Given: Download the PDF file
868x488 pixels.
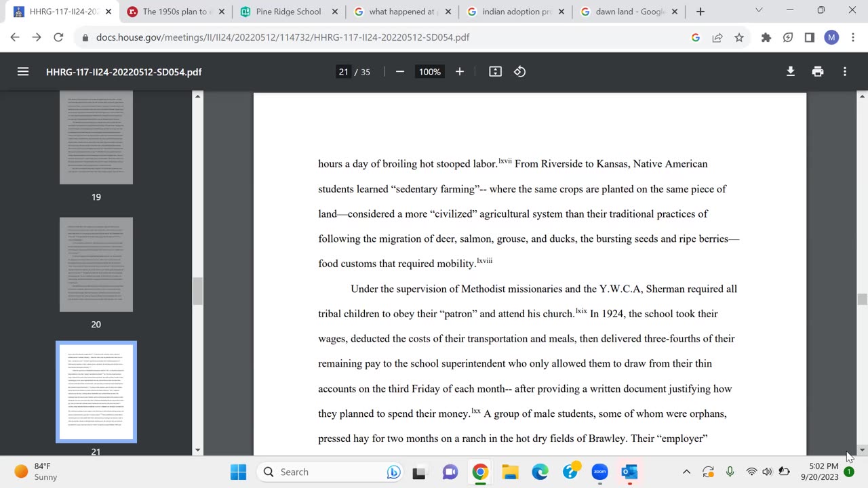Looking at the screenshot, I should tap(791, 72).
